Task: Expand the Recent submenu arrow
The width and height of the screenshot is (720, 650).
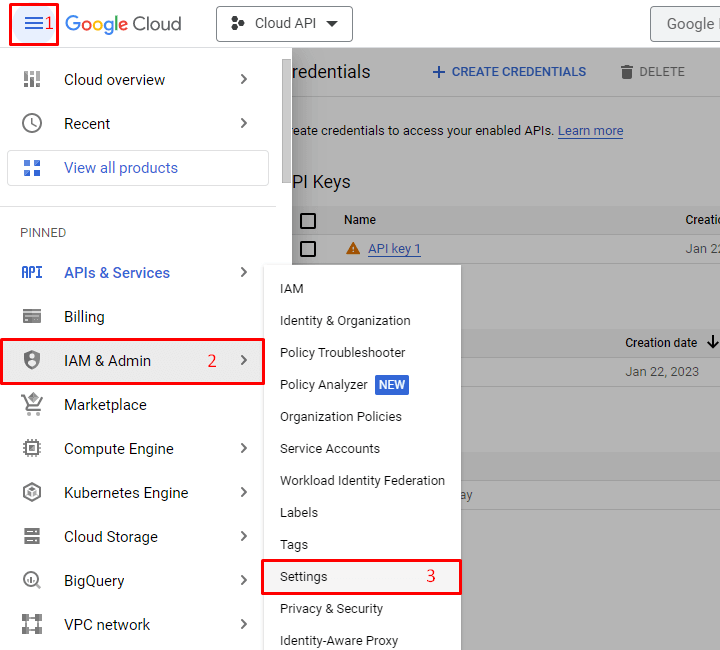Action: (243, 123)
